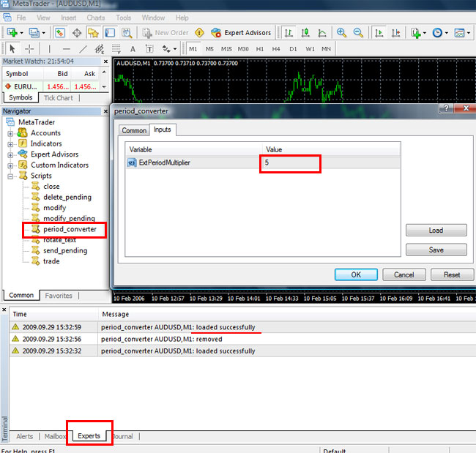Switch chart to D1 timeframe
This screenshot has height=453, width=476.
(293, 49)
